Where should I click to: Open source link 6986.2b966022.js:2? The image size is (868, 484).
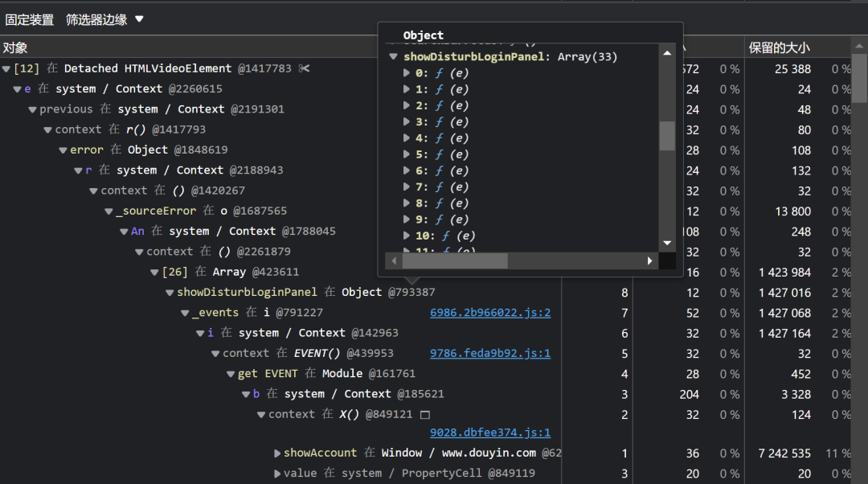(490, 313)
